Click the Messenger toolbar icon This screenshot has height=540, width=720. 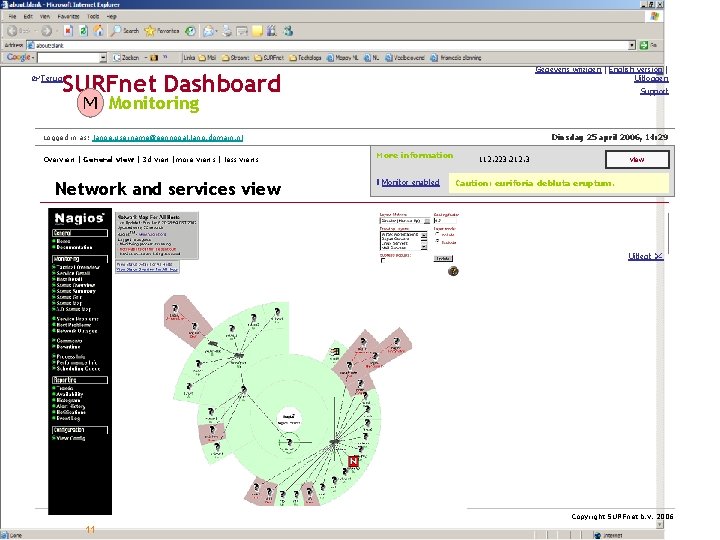click(x=288, y=31)
